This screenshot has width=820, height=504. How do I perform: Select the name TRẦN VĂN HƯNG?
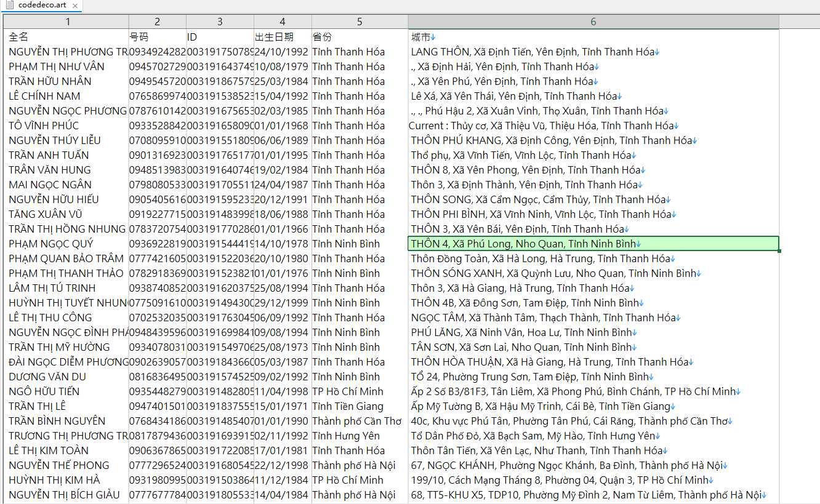click(50, 170)
